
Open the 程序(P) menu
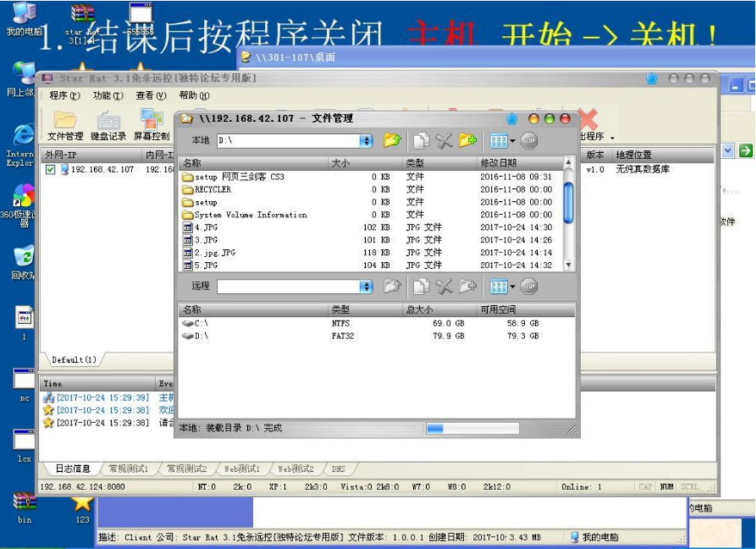(x=64, y=95)
